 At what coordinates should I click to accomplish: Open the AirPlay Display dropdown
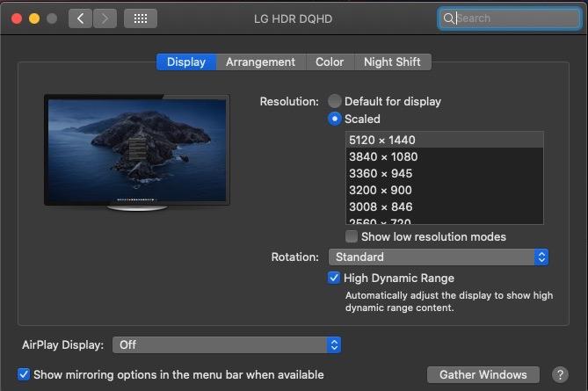[x=227, y=344]
